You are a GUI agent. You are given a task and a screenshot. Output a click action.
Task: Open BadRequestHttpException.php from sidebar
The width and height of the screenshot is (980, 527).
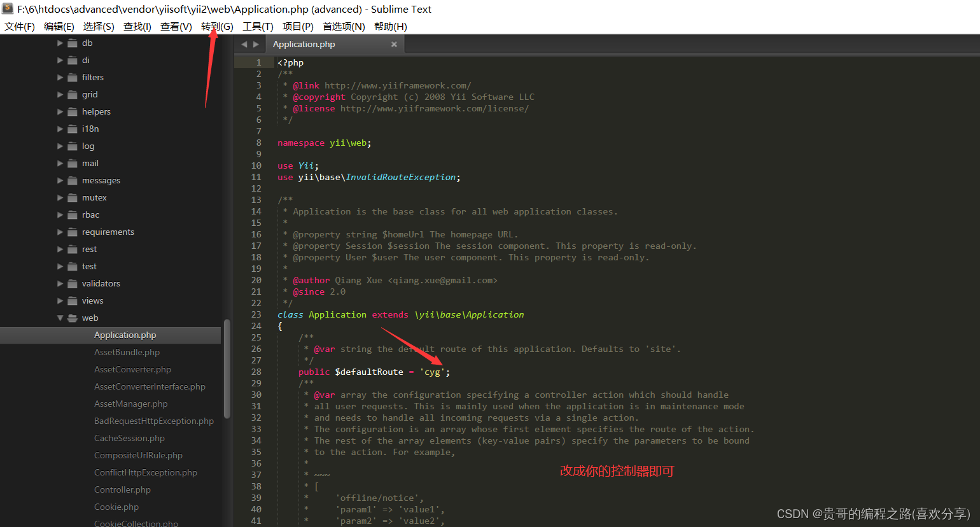(x=154, y=421)
